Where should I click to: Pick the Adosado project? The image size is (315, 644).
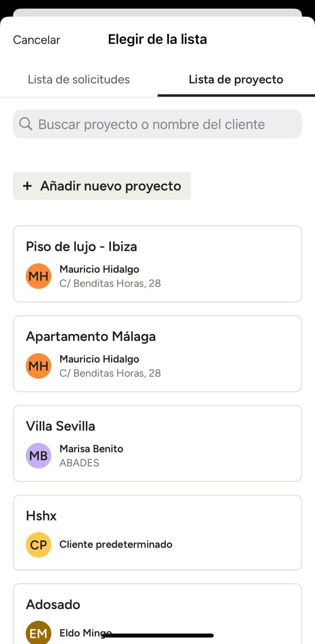(x=53, y=605)
